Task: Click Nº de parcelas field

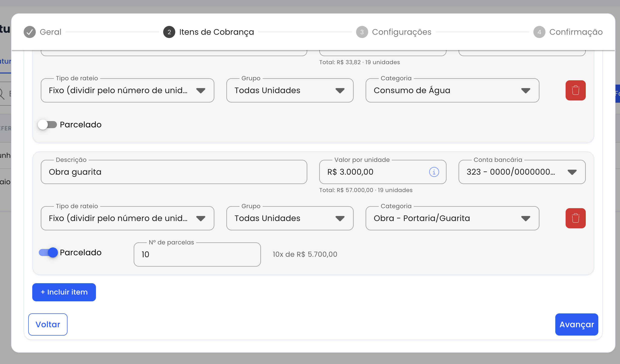Action: [197, 254]
